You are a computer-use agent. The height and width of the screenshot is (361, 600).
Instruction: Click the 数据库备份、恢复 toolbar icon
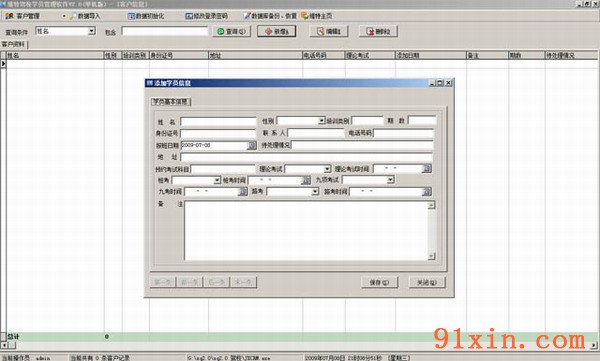click(247, 16)
